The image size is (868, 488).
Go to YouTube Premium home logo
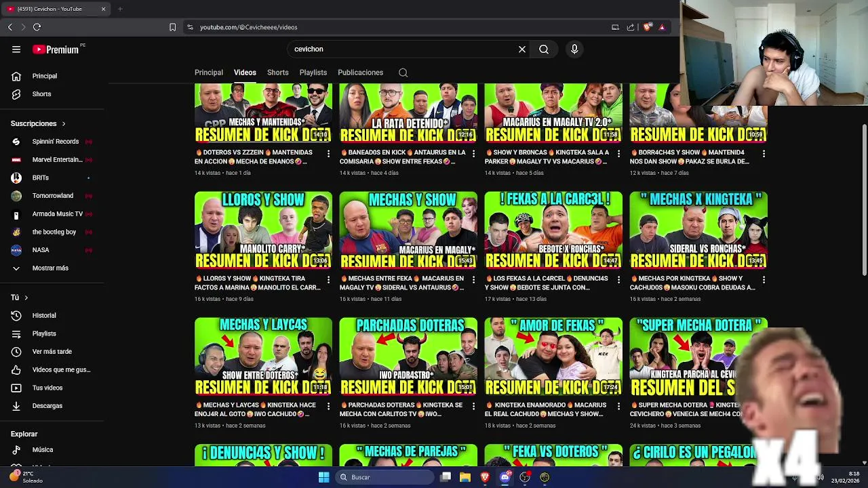tap(56, 49)
